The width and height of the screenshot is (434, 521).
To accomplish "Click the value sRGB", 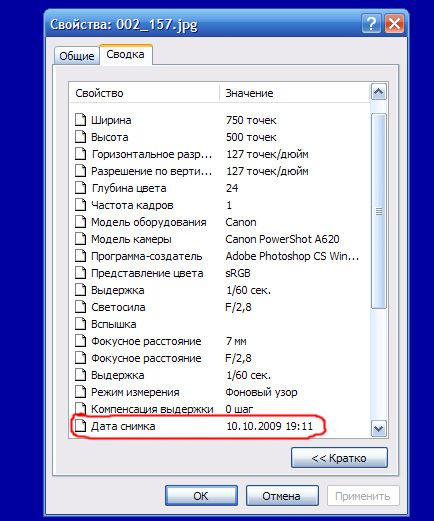I will pyautogui.click(x=238, y=273).
